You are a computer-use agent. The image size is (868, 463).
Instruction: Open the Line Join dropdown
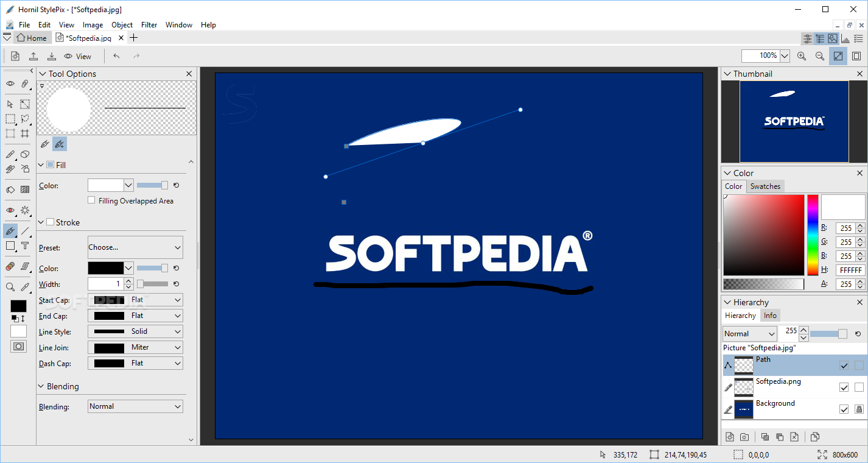[135, 347]
